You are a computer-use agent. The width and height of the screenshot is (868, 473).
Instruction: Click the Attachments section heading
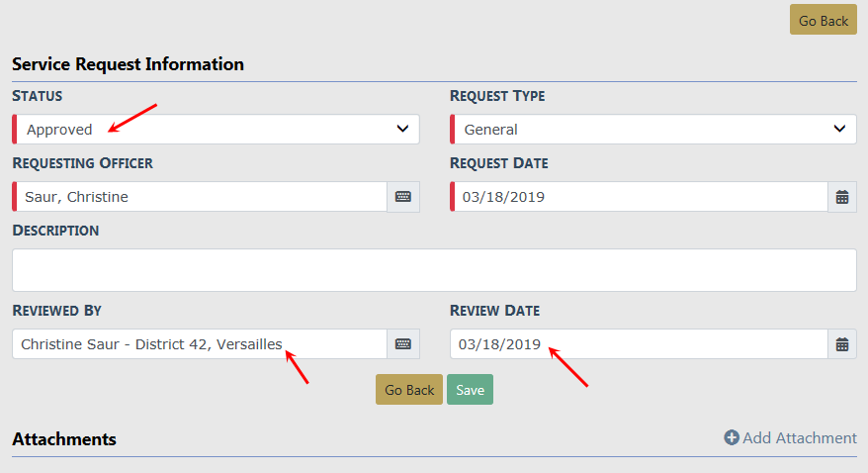64,438
